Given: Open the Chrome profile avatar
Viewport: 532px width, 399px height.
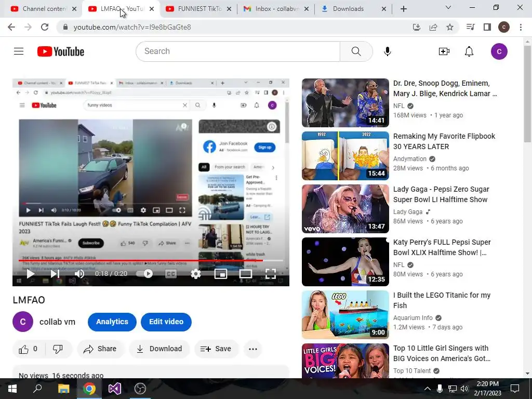Looking at the screenshot, I should [x=504, y=27].
